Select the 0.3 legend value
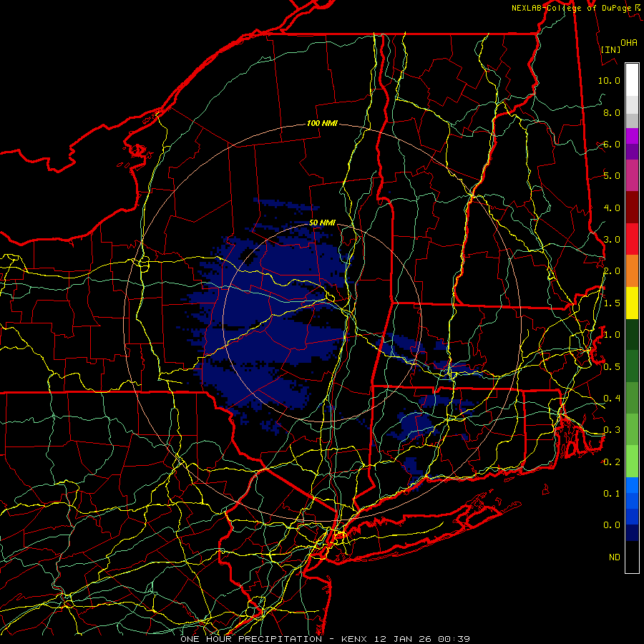The width and height of the screenshot is (644, 644). coord(612,430)
